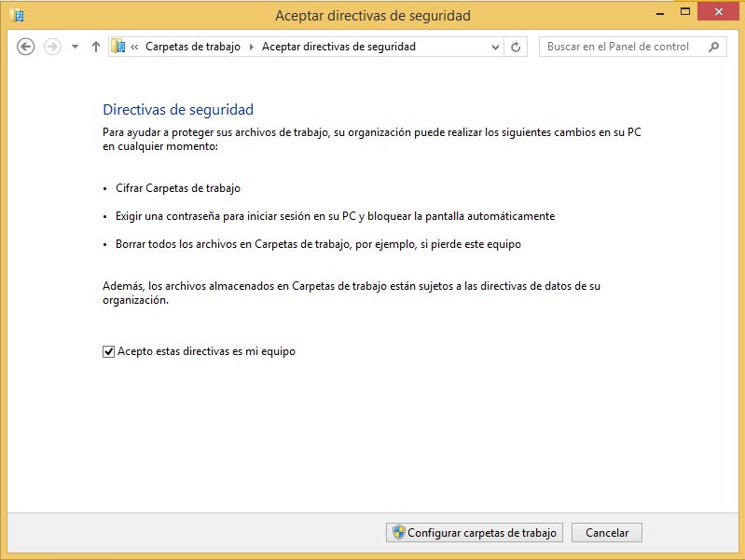745x560 pixels.
Task: Click the folder icon in the address bar
Action: pos(118,47)
